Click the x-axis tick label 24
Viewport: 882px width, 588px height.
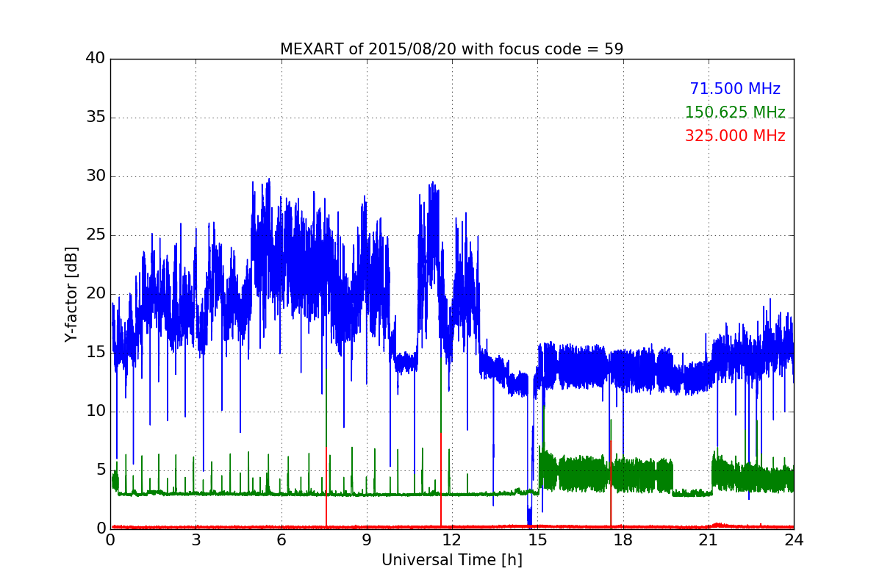pos(794,539)
